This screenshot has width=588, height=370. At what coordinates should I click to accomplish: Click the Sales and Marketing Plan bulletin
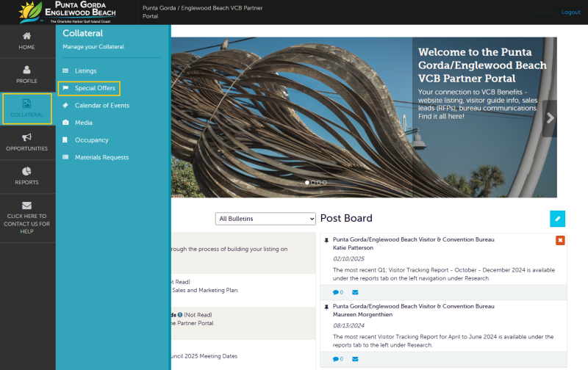(205, 290)
